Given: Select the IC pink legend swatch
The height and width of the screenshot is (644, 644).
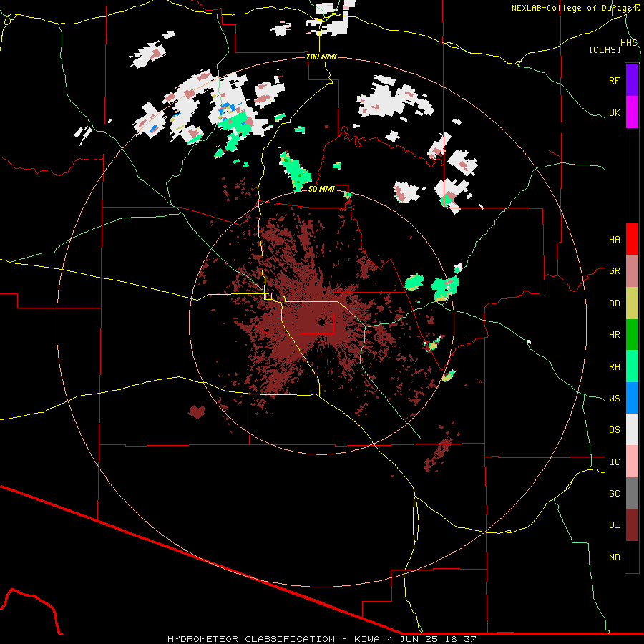Looking at the screenshot, I should pos(632,462).
